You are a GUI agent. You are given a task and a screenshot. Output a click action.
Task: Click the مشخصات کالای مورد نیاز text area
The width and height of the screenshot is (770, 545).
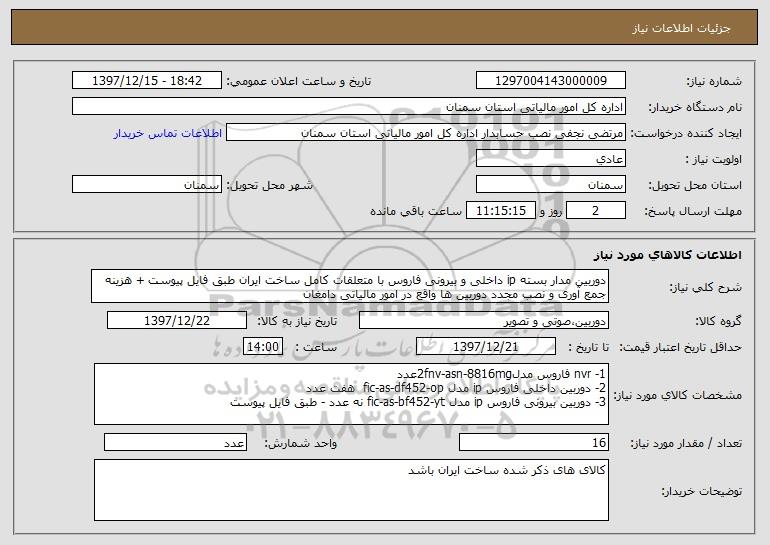(351, 394)
